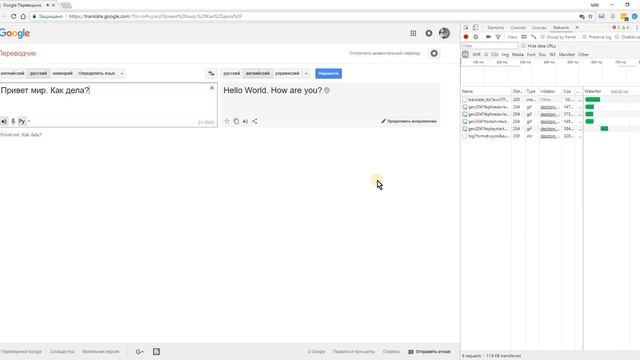Open the Google account avatar
The image size is (640, 360).
point(444,33)
